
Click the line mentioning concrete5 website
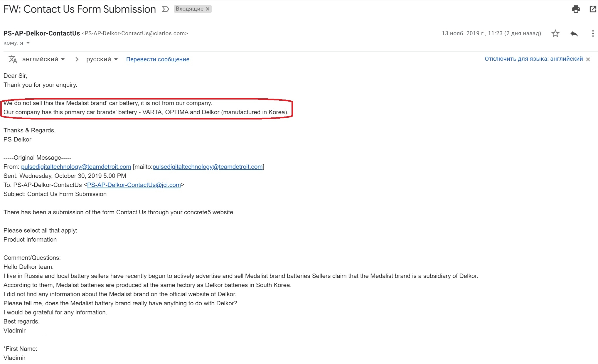pos(119,212)
